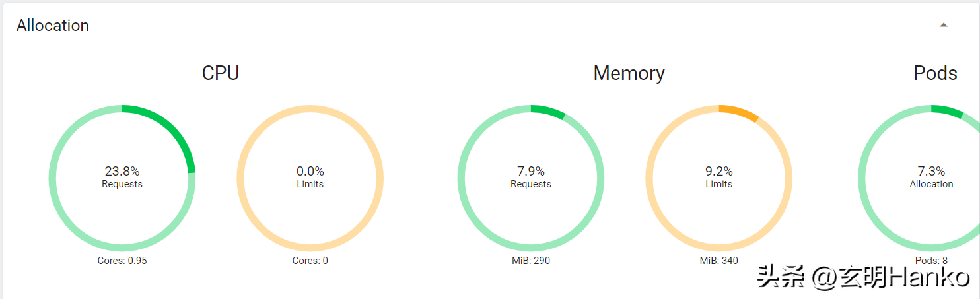Click the 9.2% Limits value
Image resolution: width=980 pixels, height=299 pixels.
coord(719,172)
